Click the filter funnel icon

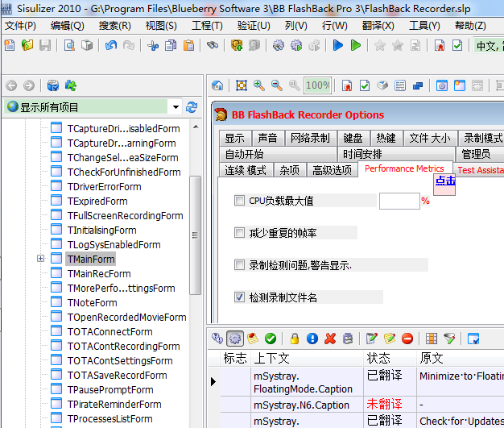pos(449,339)
